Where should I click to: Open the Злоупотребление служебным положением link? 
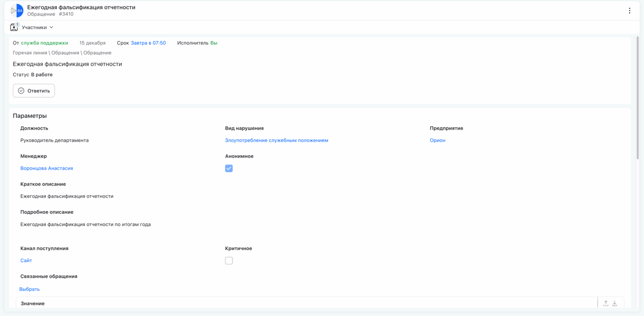[x=276, y=140]
